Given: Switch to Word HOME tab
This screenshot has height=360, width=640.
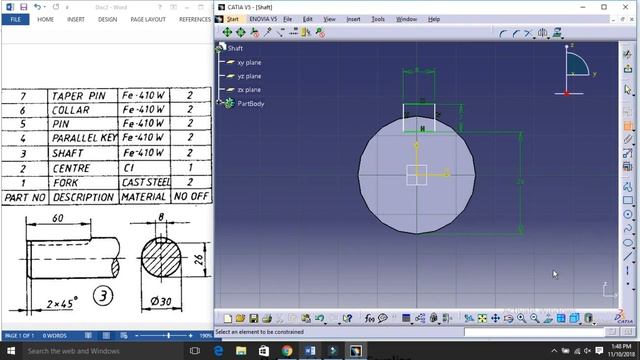Looking at the screenshot, I should coord(45,19).
